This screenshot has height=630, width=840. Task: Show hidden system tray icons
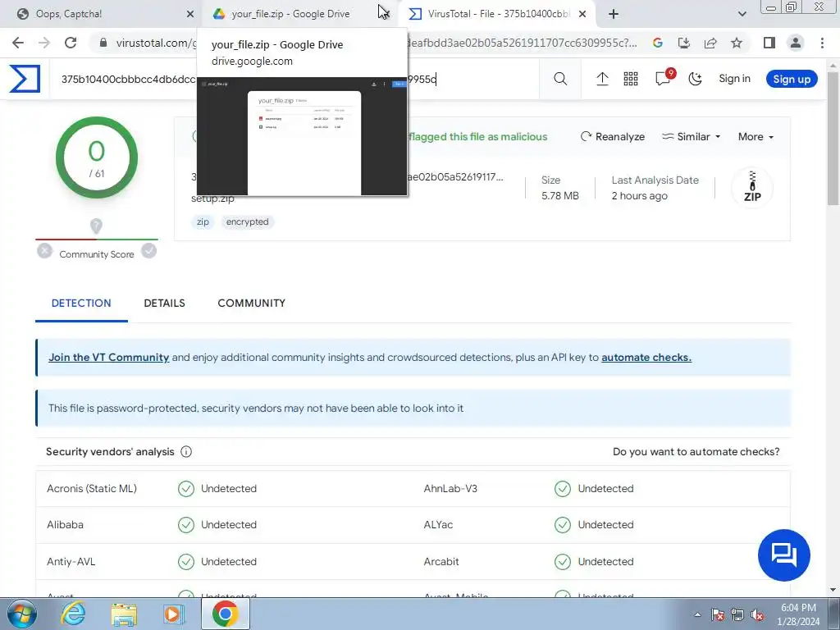tap(697, 615)
